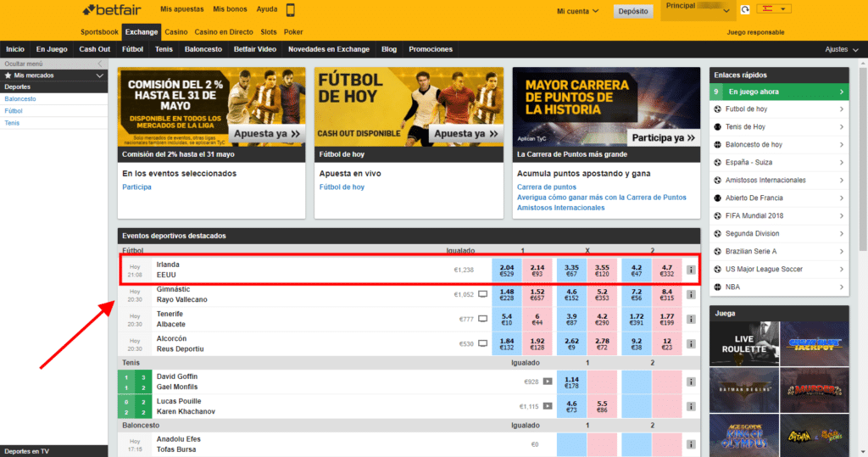The width and height of the screenshot is (868, 457).
Task: Click the Ayuda link
Action: point(267,9)
